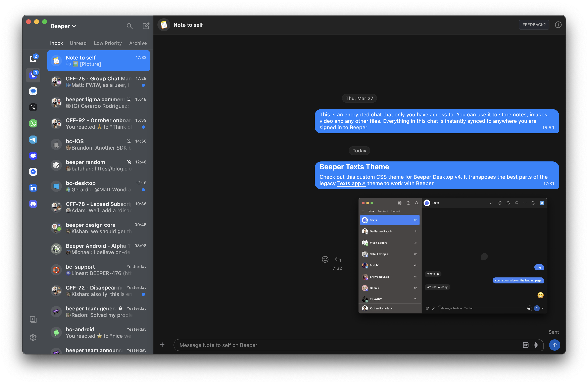Open the bc-iOS chat

[x=98, y=144]
